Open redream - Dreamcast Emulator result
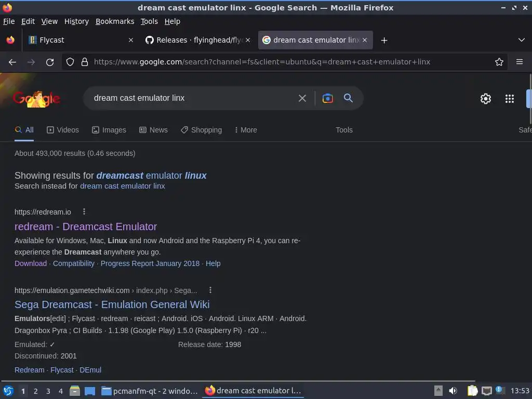This screenshot has height=399, width=532. [86, 227]
